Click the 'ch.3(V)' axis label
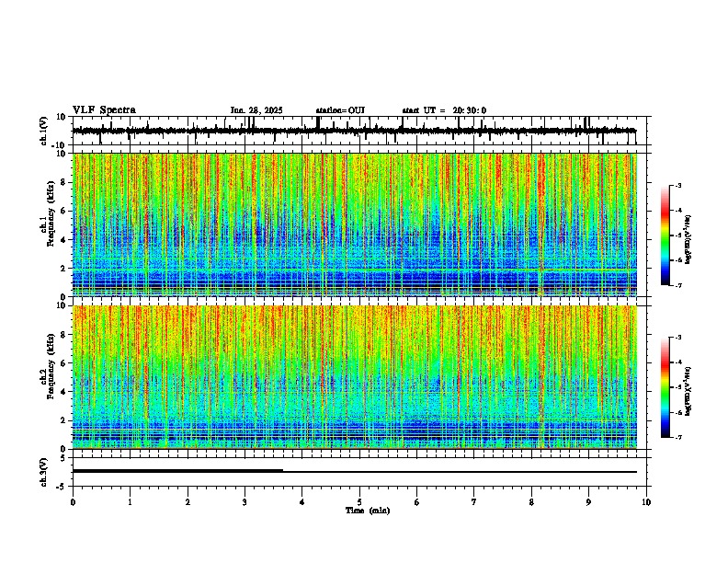This screenshot has width=728, height=563. pyautogui.click(x=44, y=472)
